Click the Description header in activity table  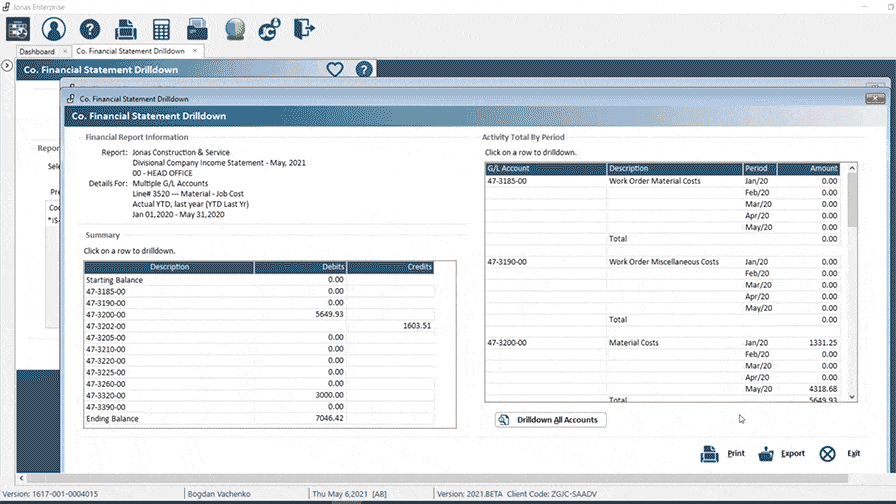674,169
